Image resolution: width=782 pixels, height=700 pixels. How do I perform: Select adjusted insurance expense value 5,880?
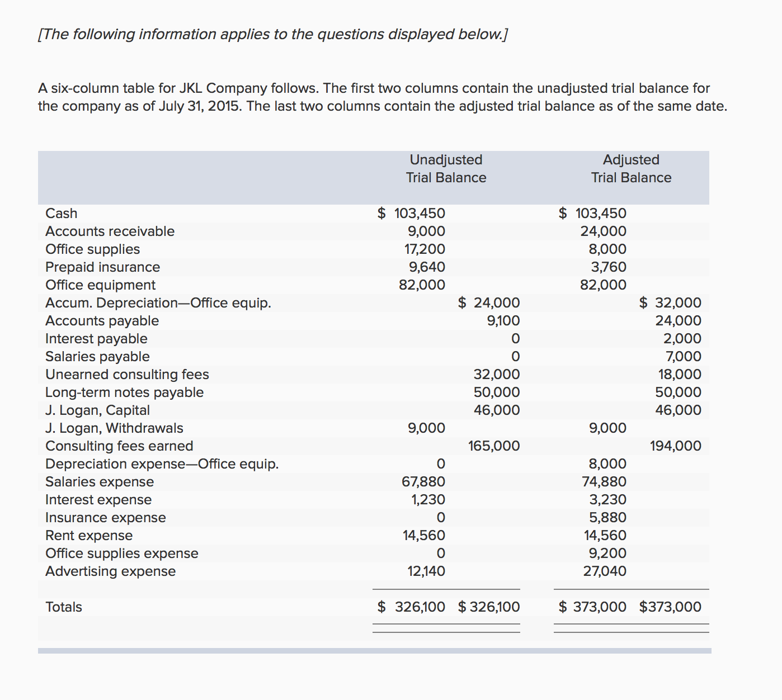607,518
